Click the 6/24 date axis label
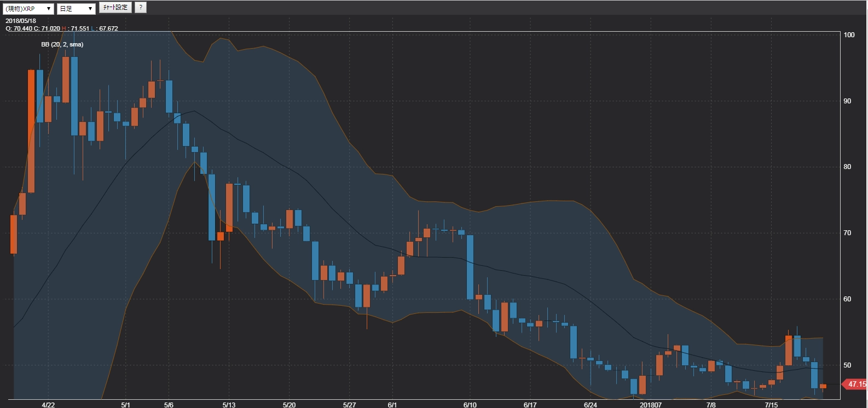The image size is (868, 408). click(590, 405)
